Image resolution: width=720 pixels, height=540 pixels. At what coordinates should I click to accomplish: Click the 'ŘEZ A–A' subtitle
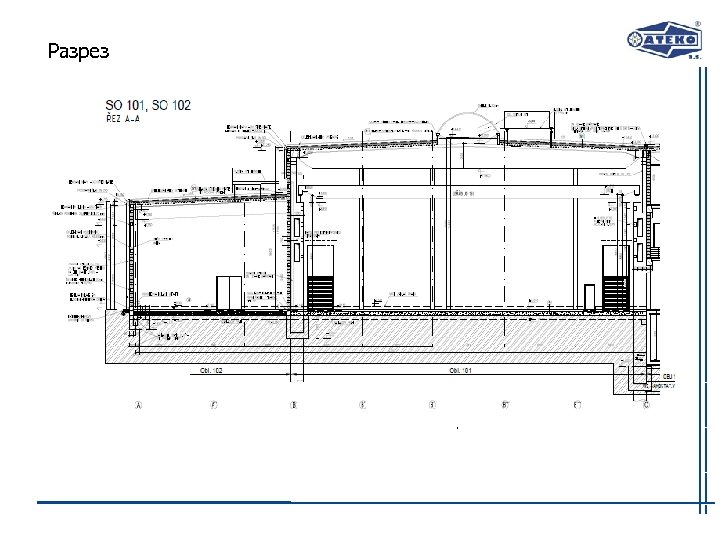123,118
